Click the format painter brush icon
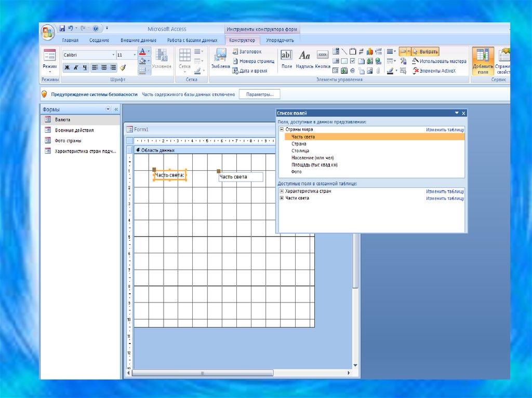This screenshot has height=398, width=532. (x=123, y=67)
